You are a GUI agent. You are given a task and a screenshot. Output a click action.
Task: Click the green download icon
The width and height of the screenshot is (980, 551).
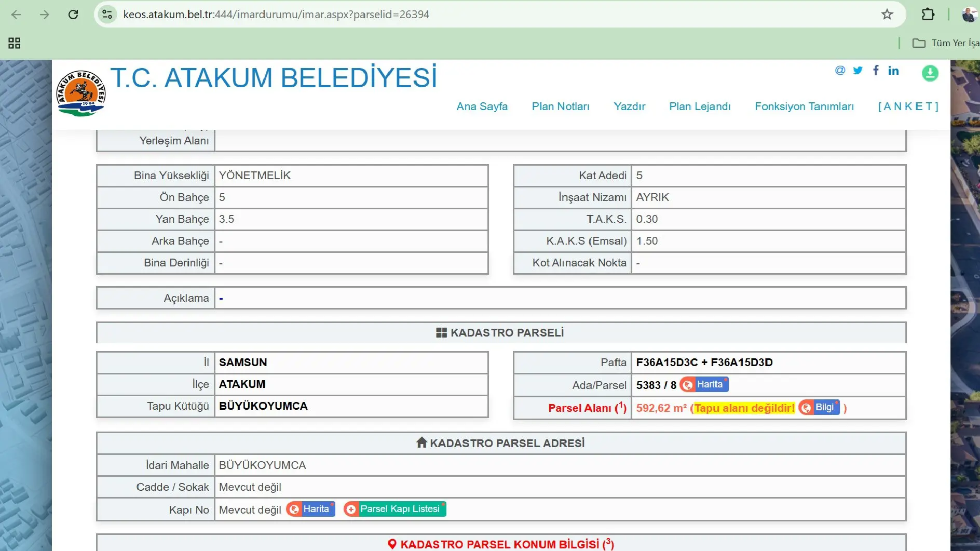tap(930, 73)
